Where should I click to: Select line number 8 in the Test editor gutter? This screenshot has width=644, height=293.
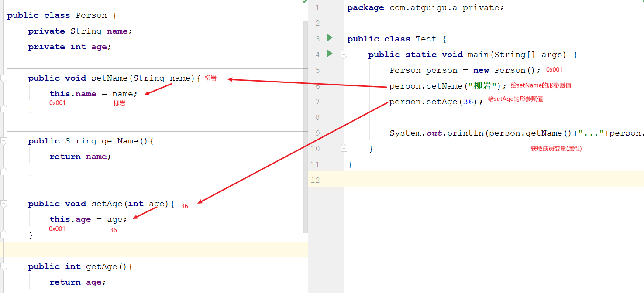[x=317, y=117]
